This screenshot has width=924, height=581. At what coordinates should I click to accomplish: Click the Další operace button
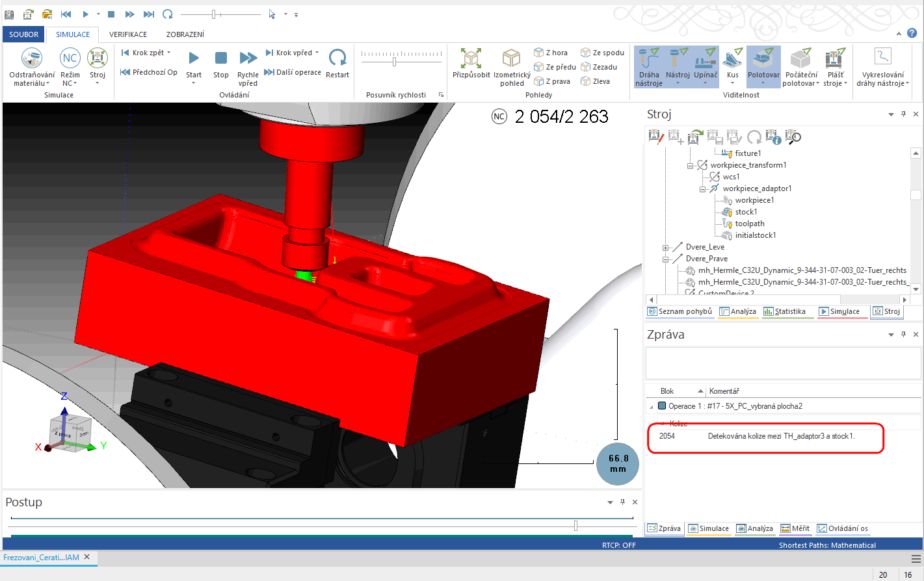point(293,72)
